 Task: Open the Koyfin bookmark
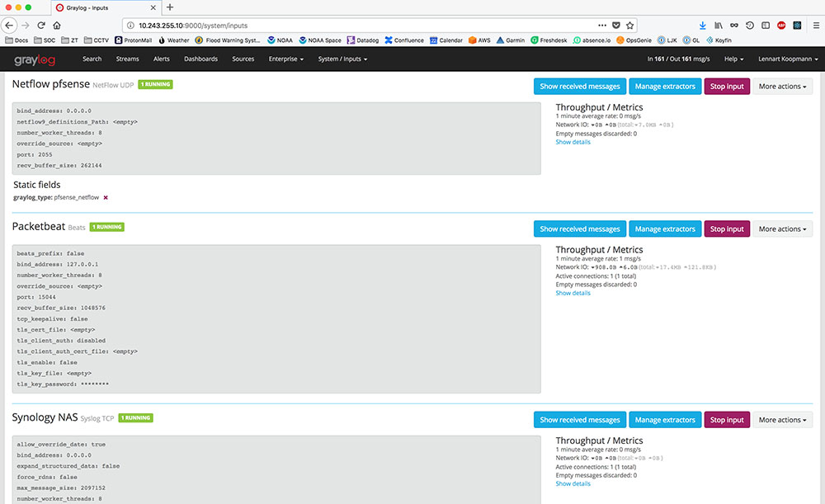point(719,40)
